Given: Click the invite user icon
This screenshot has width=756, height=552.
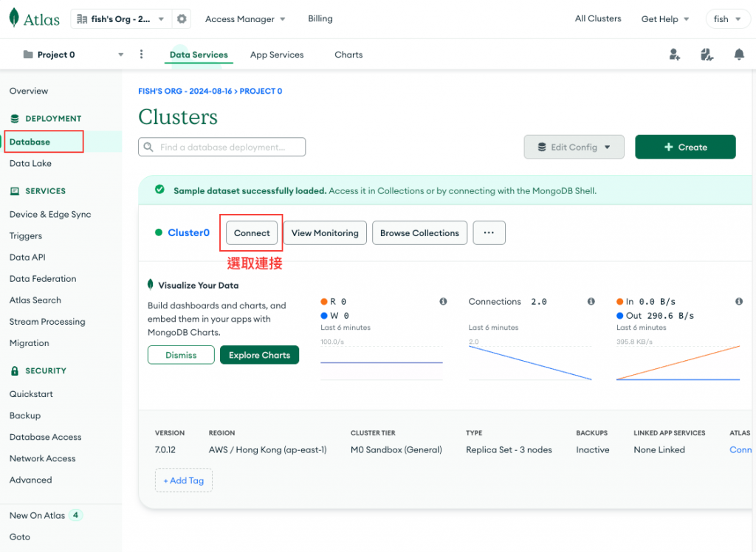Looking at the screenshot, I should tap(675, 55).
